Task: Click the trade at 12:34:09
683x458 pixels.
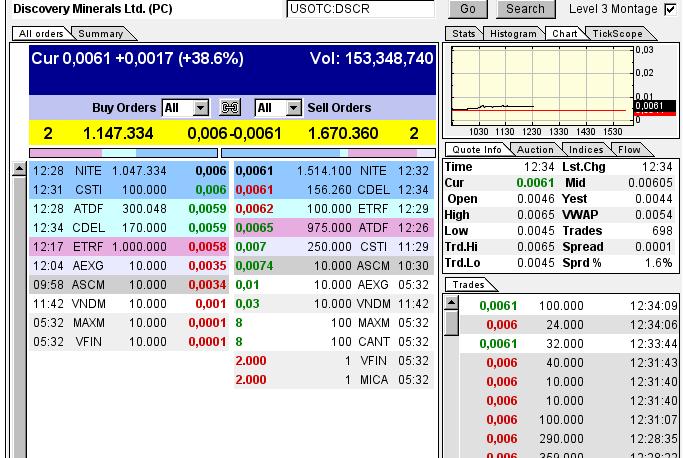Action: pyautogui.click(x=569, y=305)
